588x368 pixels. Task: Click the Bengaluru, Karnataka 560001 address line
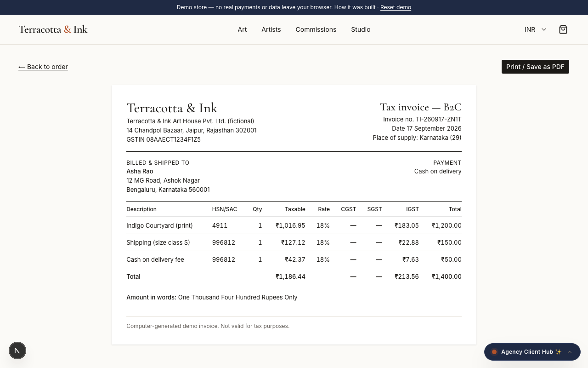pyautogui.click(x=168, y=190)
